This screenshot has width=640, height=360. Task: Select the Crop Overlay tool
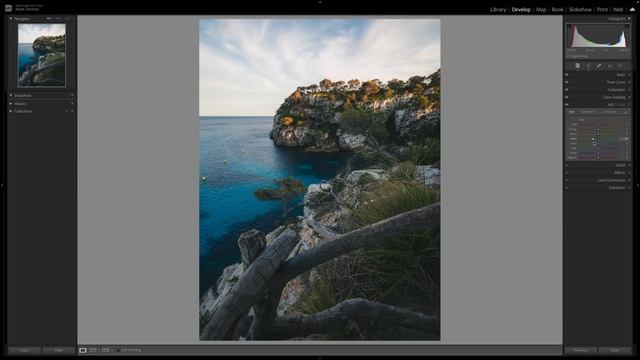(588, 66)
